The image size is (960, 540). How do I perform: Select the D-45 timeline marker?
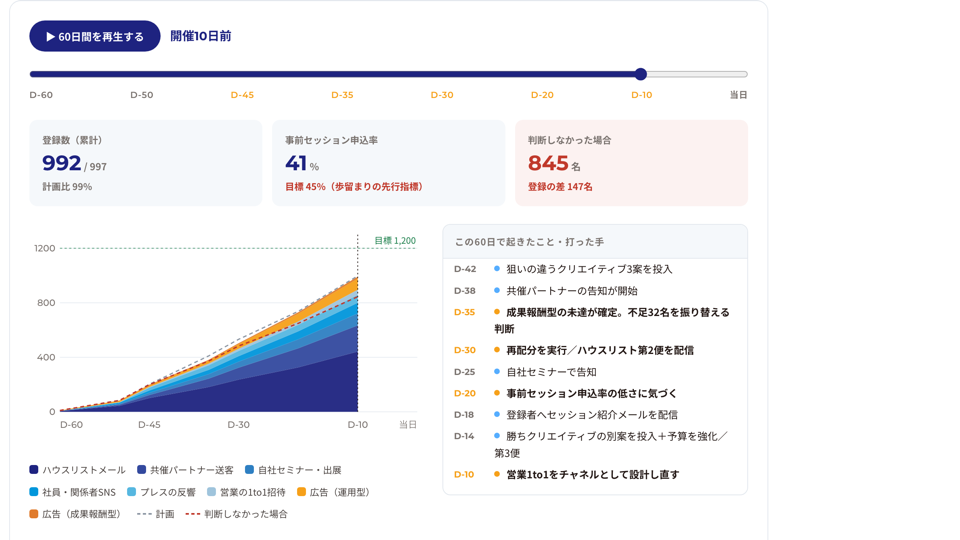coord(242,95)
